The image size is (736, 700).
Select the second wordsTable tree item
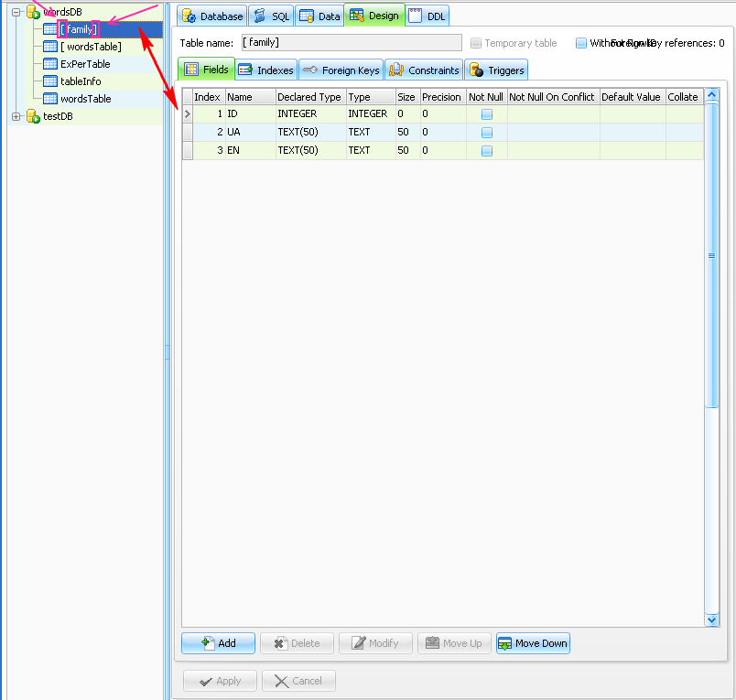coord(85,99)
